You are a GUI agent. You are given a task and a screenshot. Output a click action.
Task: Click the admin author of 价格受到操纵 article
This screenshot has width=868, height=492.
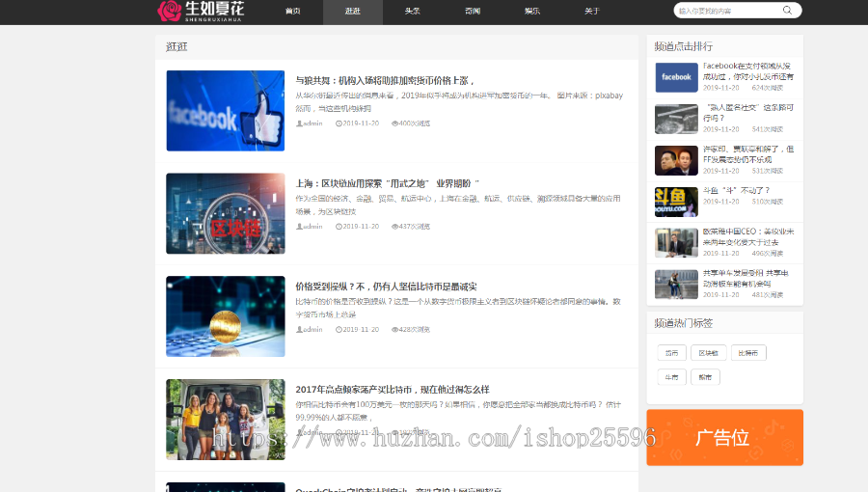click(x=312, y=329)
